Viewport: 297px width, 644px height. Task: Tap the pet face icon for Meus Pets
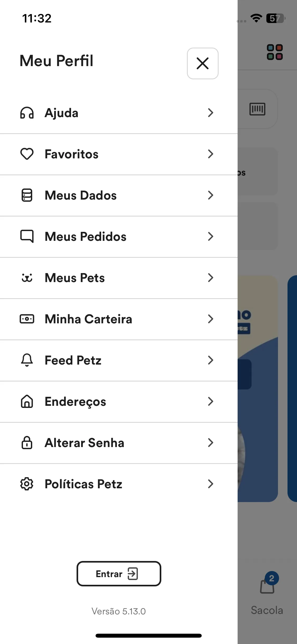tap(27, 278)
